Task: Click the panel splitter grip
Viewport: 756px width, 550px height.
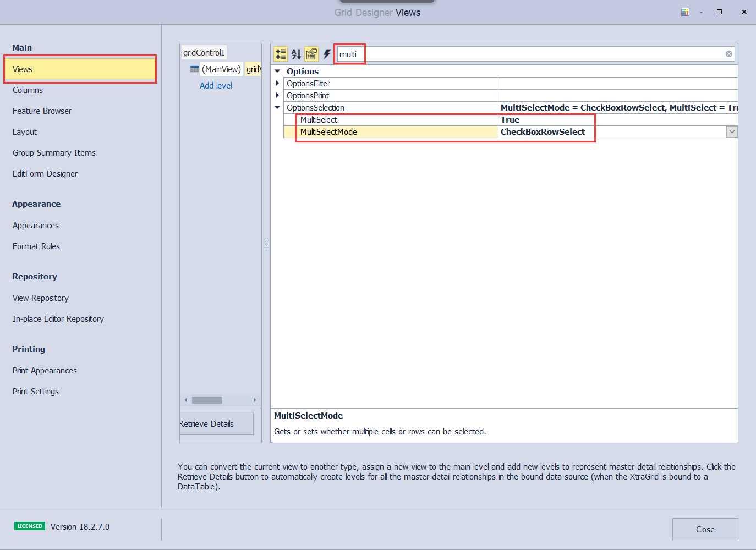Action: pyautogui.click(x=266, y=243)
